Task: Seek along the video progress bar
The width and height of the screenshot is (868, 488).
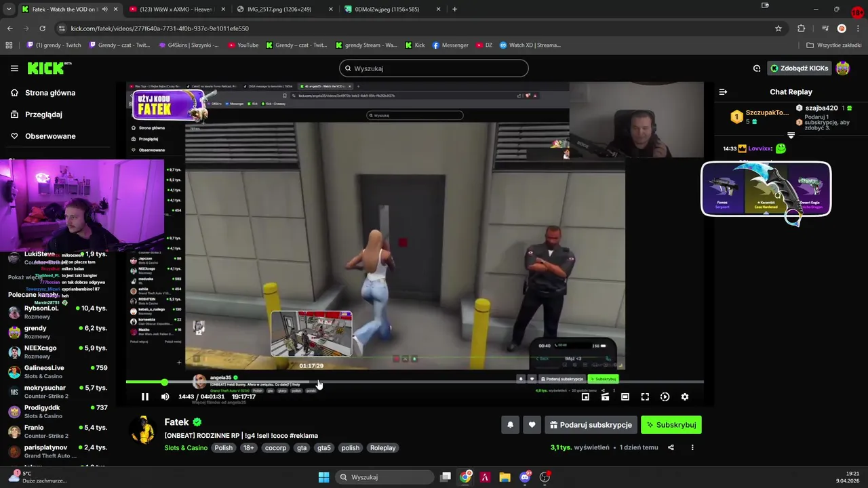Action: coord(414,382)
